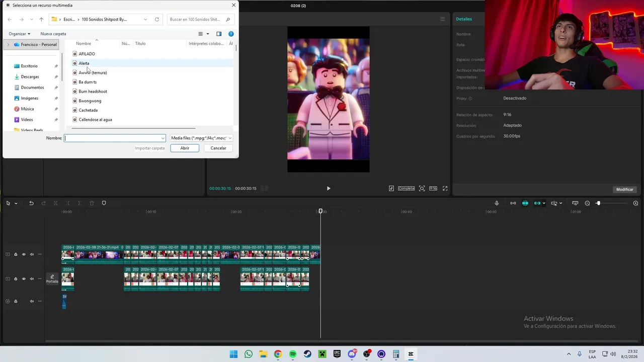This screenshot has width=644, height=362.
Task: Toggle the preview pane icon in dialog
Action: click(219, 34)
